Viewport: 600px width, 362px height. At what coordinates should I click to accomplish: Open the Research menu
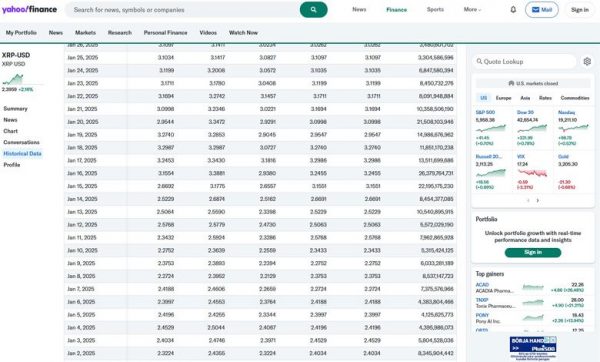click(x=119, y=33)
